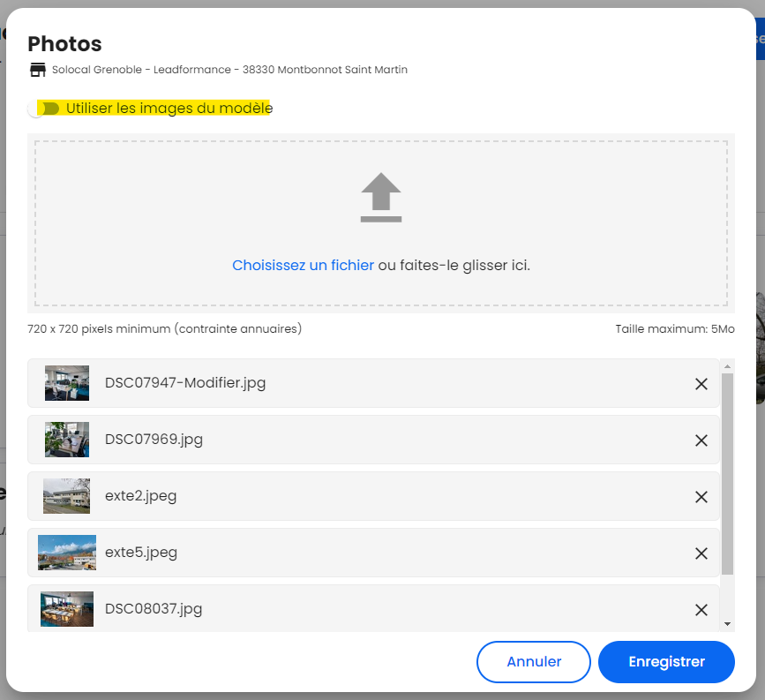Select the exte2.jpeg building thumbnail
This screenshot has width=765, height=700.
pos(66,496)
